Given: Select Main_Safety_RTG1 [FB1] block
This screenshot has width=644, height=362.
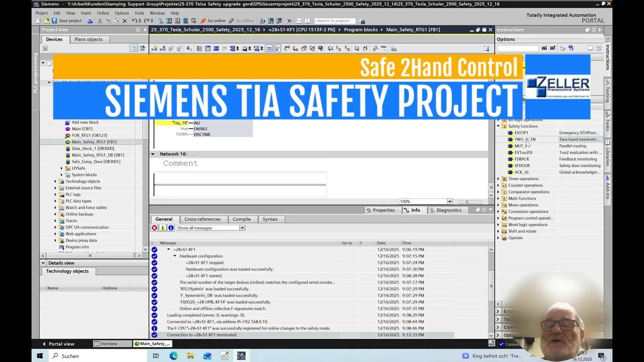Looking at the screenshot, I should [94, 142].
